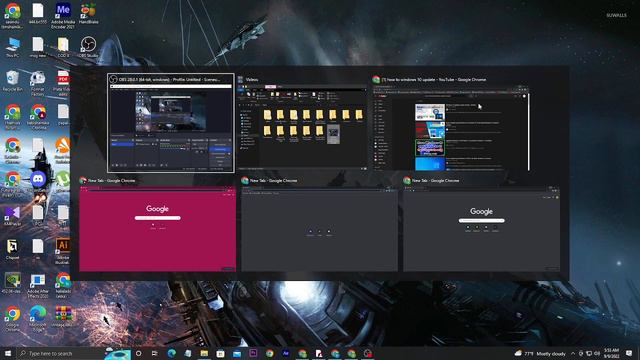Open the weather widget showing Mostly cloudy
640x360 pixels.
pos(540,353)
